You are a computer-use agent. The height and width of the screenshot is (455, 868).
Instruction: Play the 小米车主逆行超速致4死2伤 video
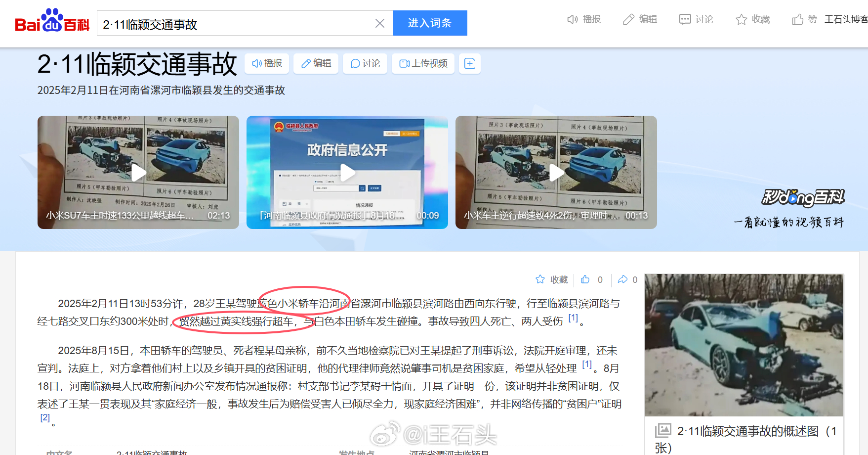pos(556,172)
